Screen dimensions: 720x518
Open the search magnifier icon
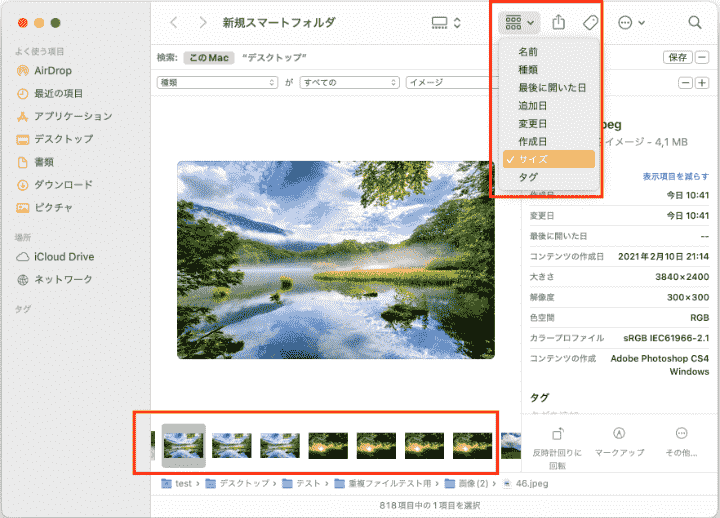(694, 22)
